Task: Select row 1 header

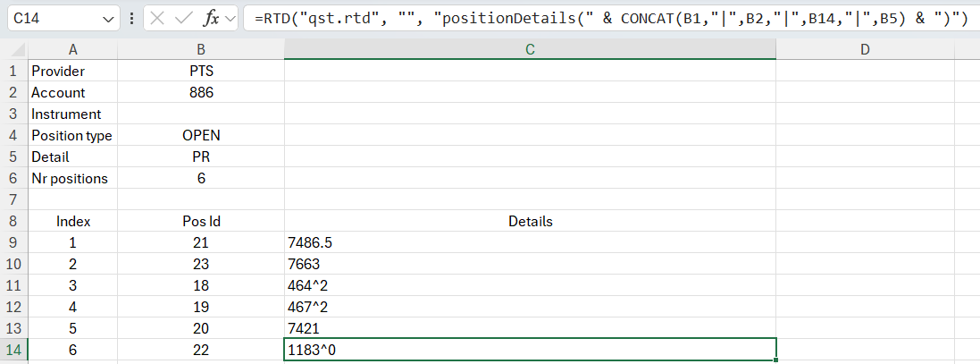Action: (x=13, y=72)
